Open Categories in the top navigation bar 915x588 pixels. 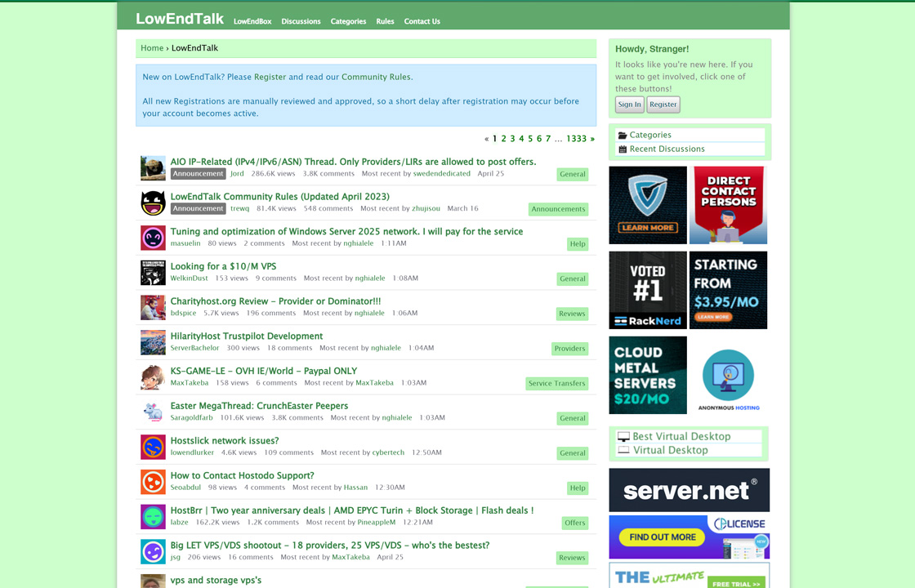[x=348, y=21]
